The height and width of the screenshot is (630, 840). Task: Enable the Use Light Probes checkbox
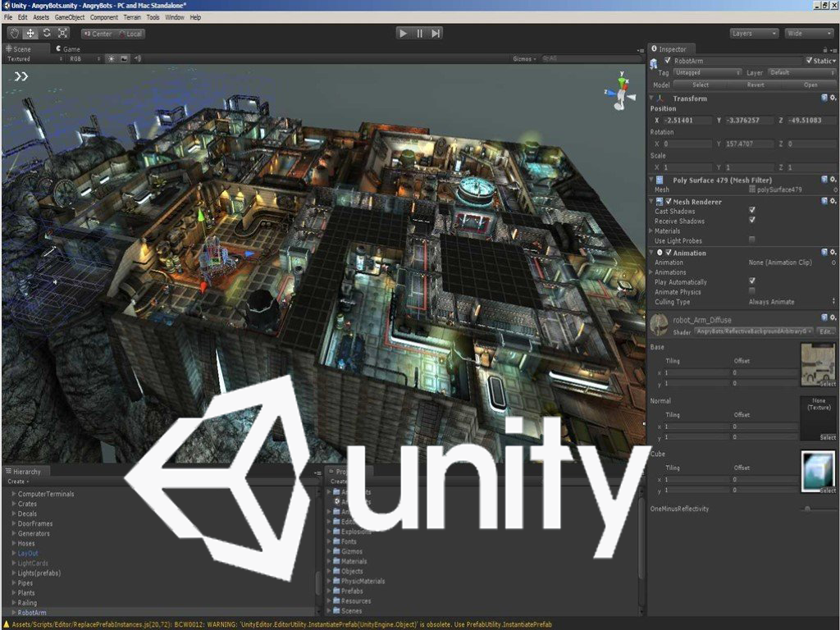click(x=752, y=240)
